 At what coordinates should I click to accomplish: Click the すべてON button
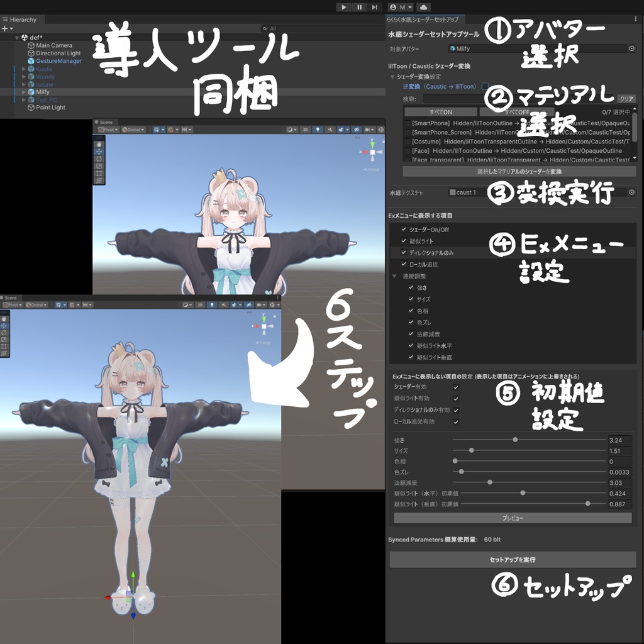pyautogui.click(x=441, y=112)
